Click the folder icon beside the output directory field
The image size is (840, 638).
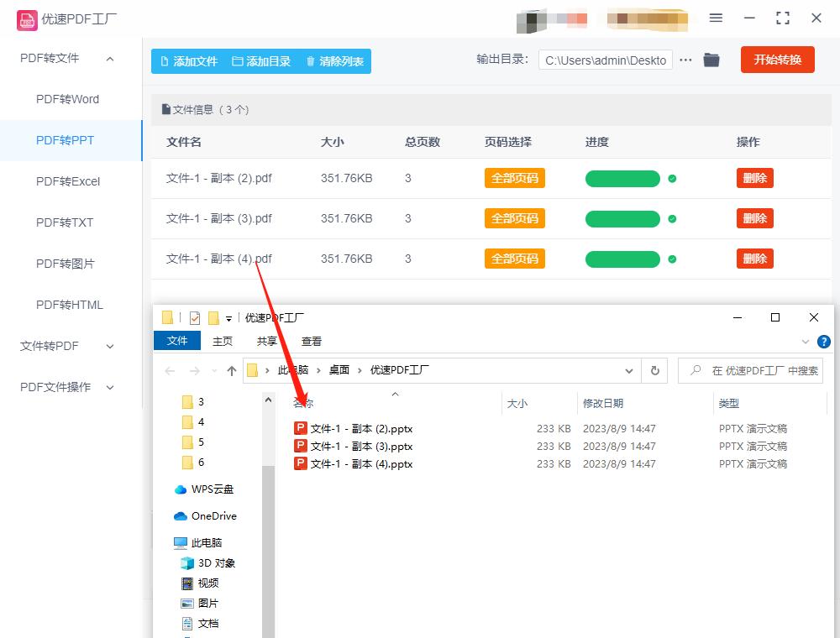click(711, 60)
